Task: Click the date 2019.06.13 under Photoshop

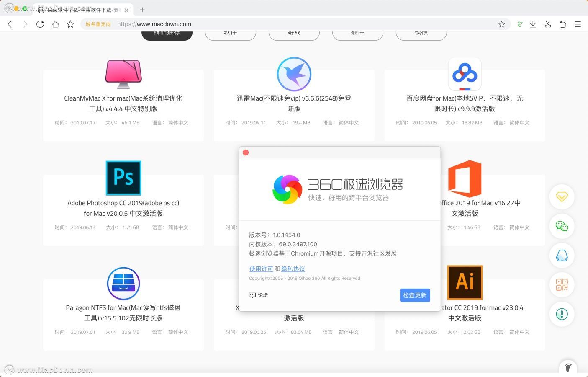Action: click(83, 227)
